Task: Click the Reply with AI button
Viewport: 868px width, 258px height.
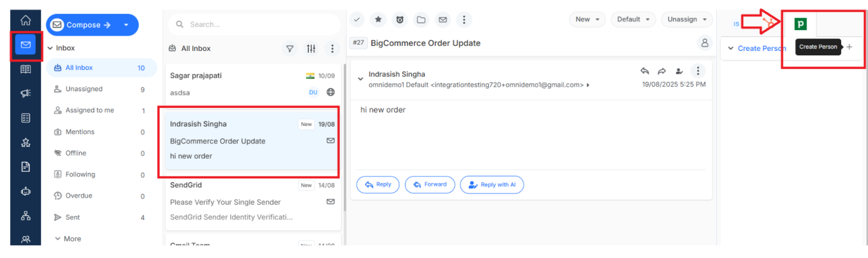Action: point(492,185)
